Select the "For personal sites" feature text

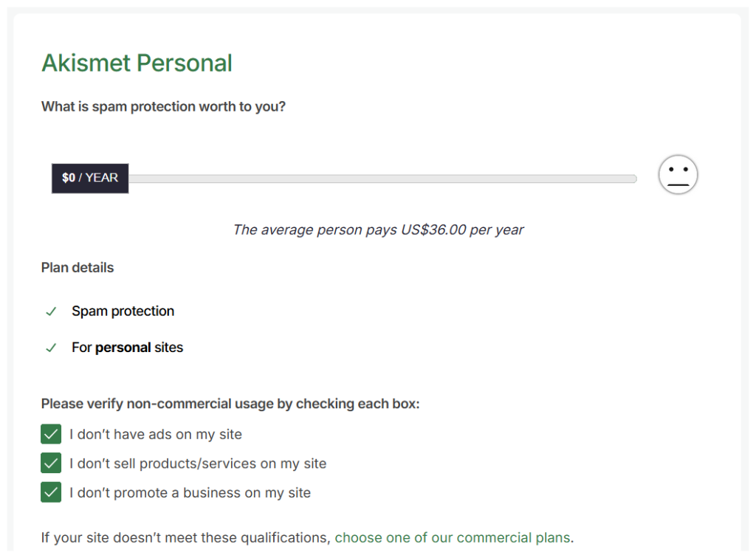click(x=127, y=348)
